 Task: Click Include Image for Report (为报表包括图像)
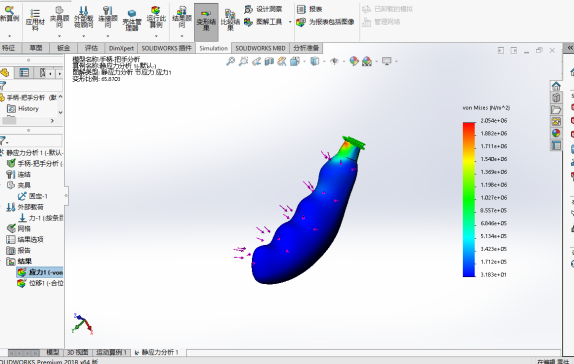pyautogui.click(x=325, y=22)
